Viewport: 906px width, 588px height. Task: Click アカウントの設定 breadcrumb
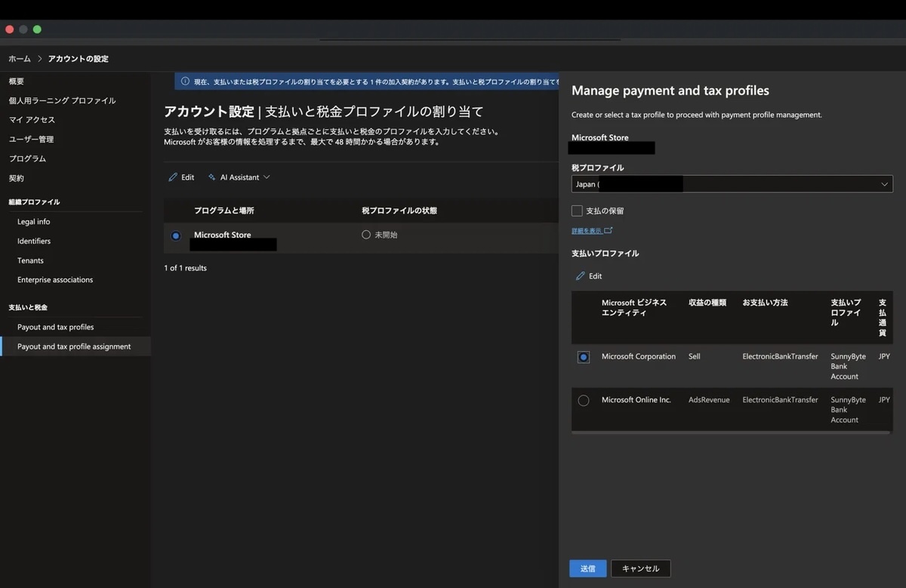(x=79, y=59)
